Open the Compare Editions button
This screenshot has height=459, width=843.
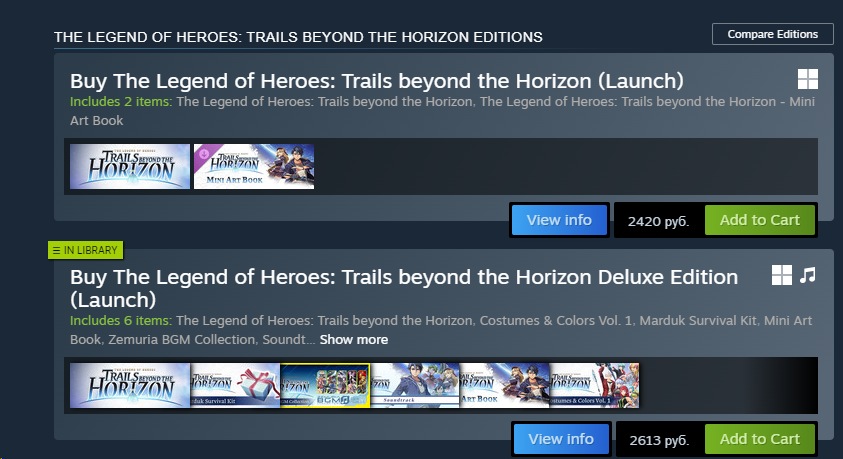pyautogui.click(x=773, y=34)
